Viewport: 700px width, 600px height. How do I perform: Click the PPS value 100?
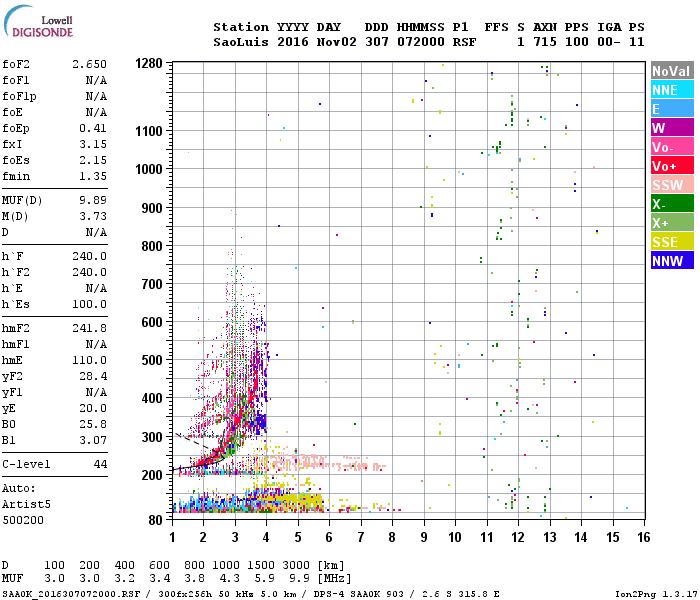(x=577, y=42)
